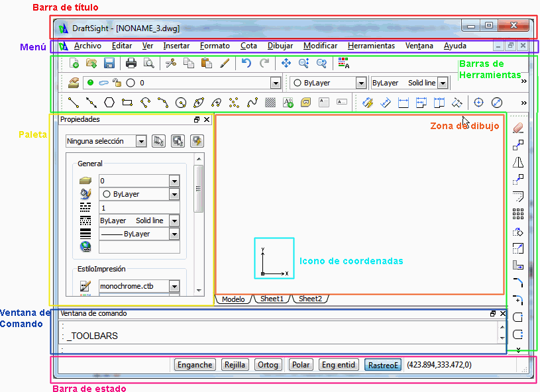Select the Pattern grid tool in the right toolbar
Viewport: 540px width, 392px height.
coord(518,214)
